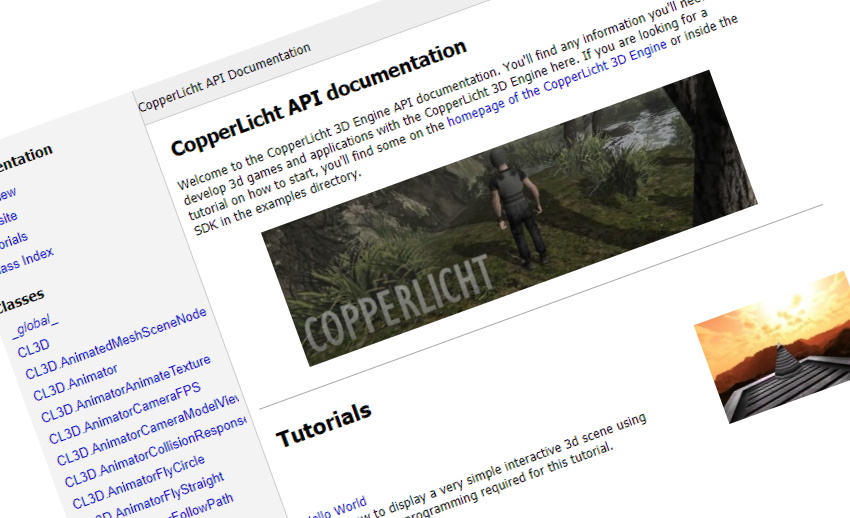Open the _global_ class link

click(x=36, y=325)
